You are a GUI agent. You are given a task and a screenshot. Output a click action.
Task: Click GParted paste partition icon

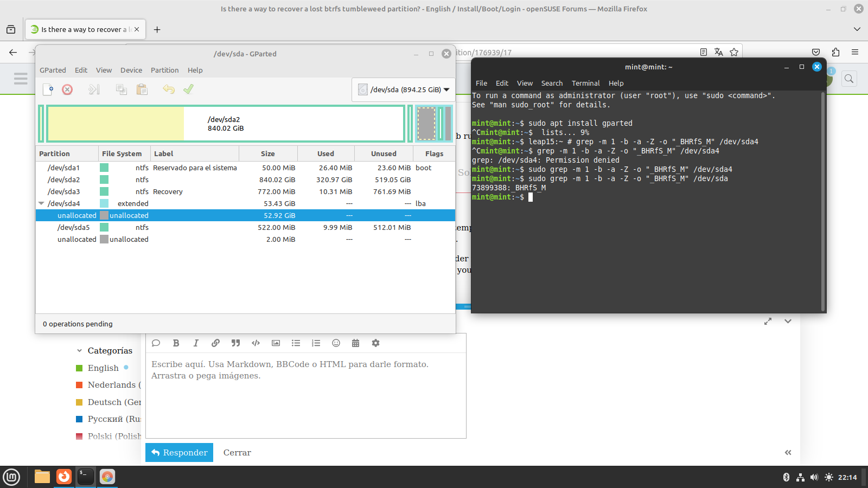tap(142, 89)
